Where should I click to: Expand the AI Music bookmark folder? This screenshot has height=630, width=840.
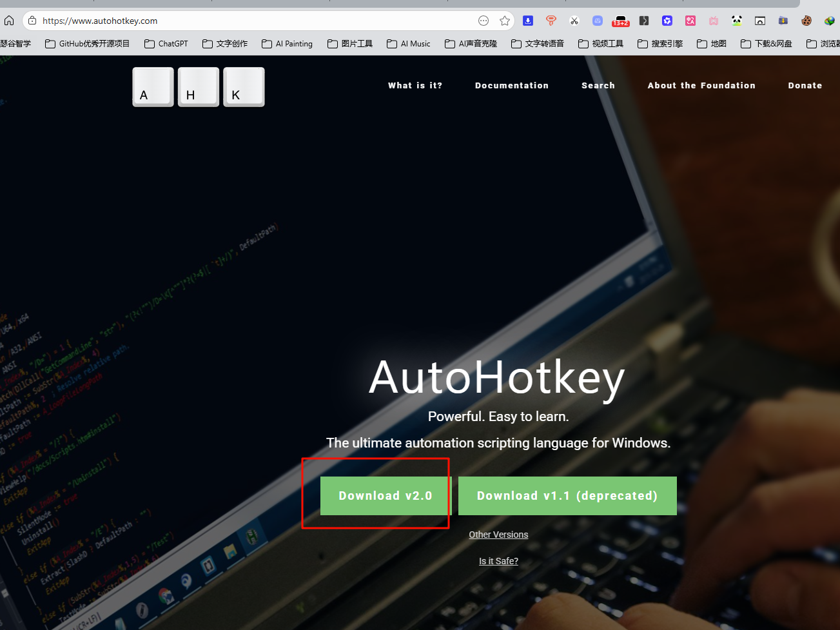(409, 44)
